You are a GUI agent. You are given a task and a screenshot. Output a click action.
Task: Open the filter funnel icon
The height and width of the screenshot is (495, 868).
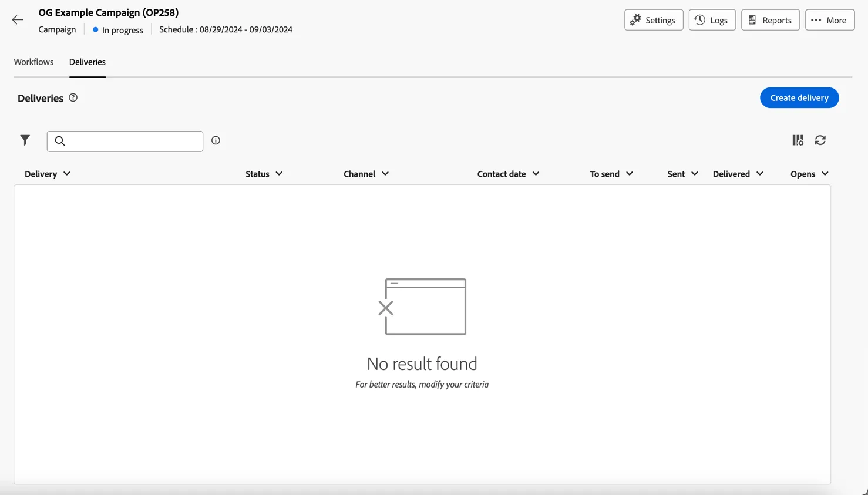(x=25, y=140)
